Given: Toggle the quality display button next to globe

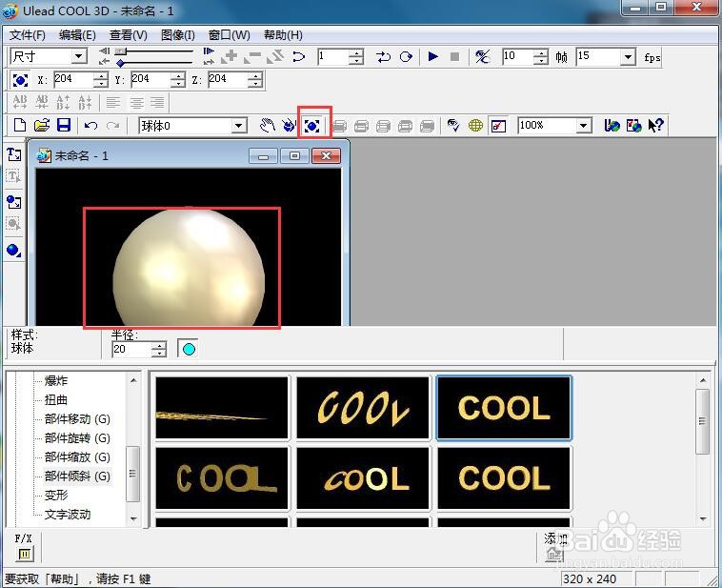Looking at the screenshot, I should point(498,126).
